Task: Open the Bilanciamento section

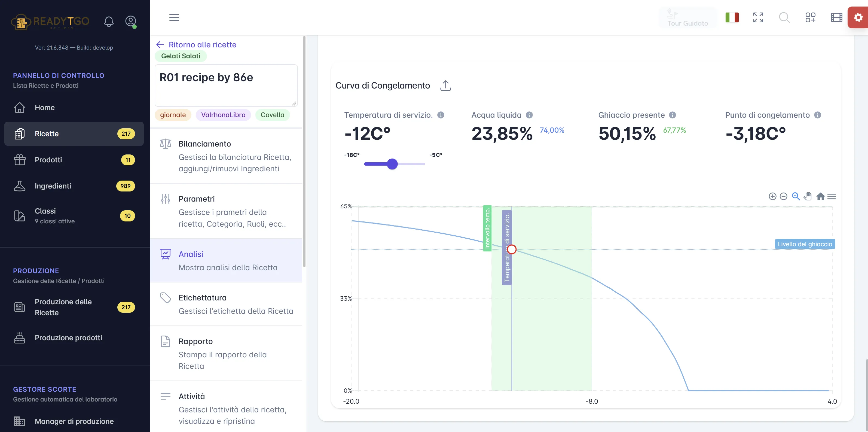Action: 227,156
